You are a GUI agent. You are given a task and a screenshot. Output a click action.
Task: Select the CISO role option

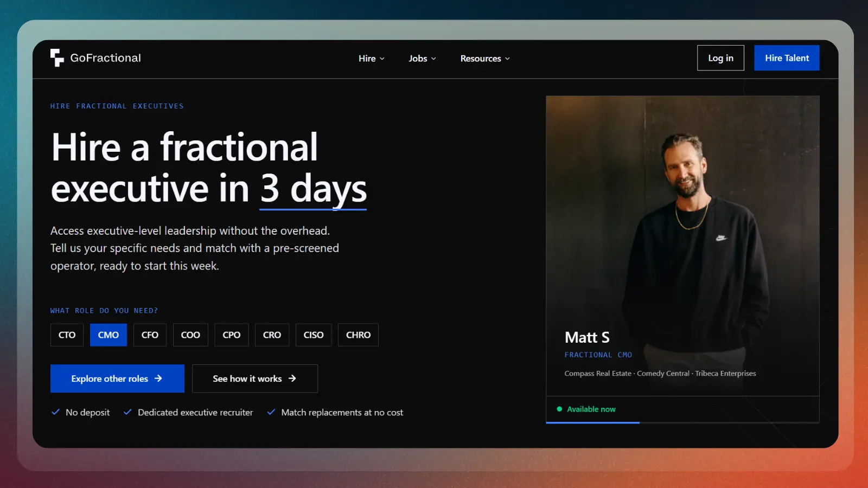314,335
